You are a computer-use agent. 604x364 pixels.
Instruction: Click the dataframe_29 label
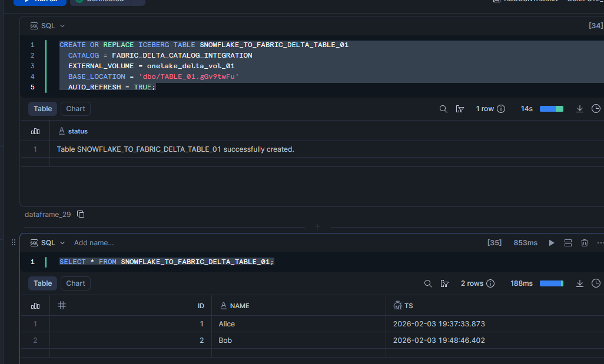click(48, 214)
